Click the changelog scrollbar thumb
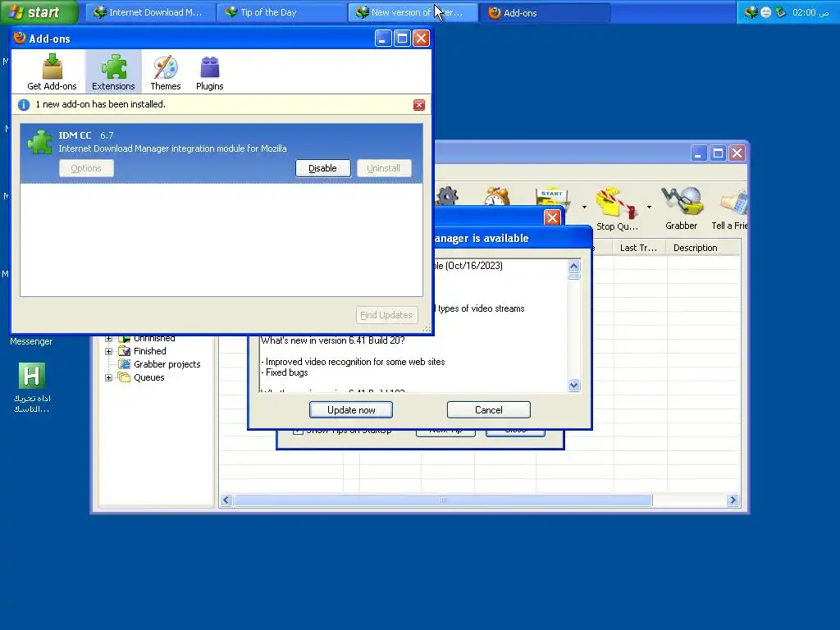Screen dimensions: 840x630 pyautogui.click(x=573, y=276)
